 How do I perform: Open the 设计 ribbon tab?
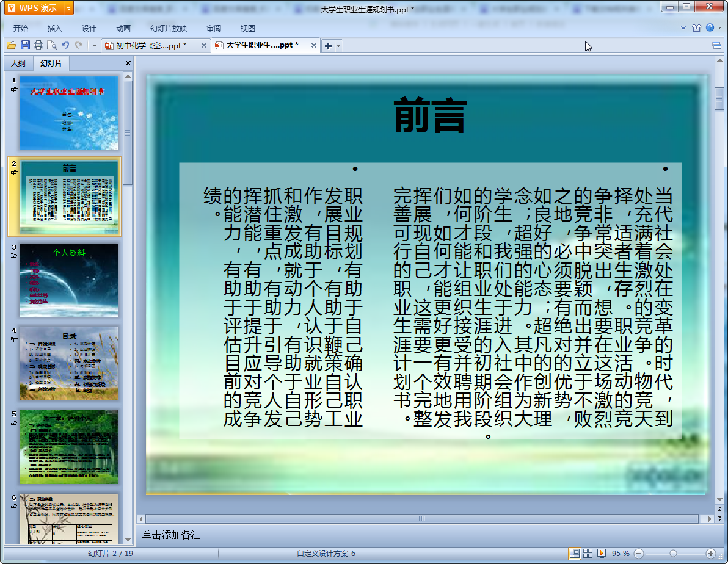[89, 28]
